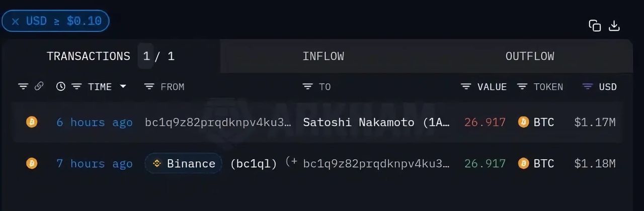Open the filter icon for FROM column
644x211 pixels.
coord(149,86)
